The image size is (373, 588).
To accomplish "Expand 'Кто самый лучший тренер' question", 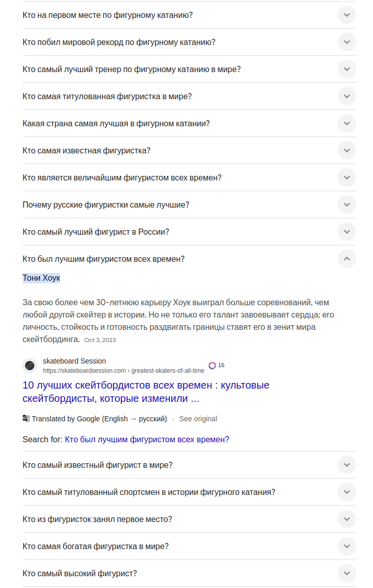I will coord(346,69).
